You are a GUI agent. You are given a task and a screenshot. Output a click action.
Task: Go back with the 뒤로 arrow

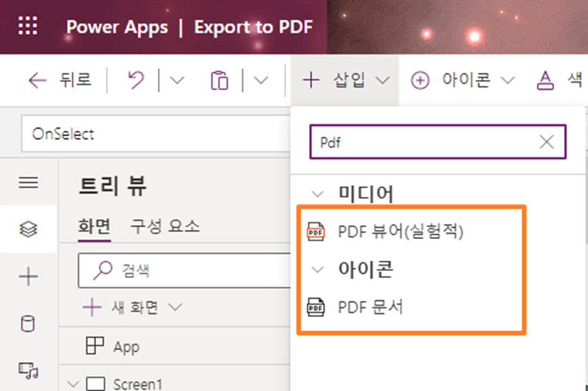(60, 80)
